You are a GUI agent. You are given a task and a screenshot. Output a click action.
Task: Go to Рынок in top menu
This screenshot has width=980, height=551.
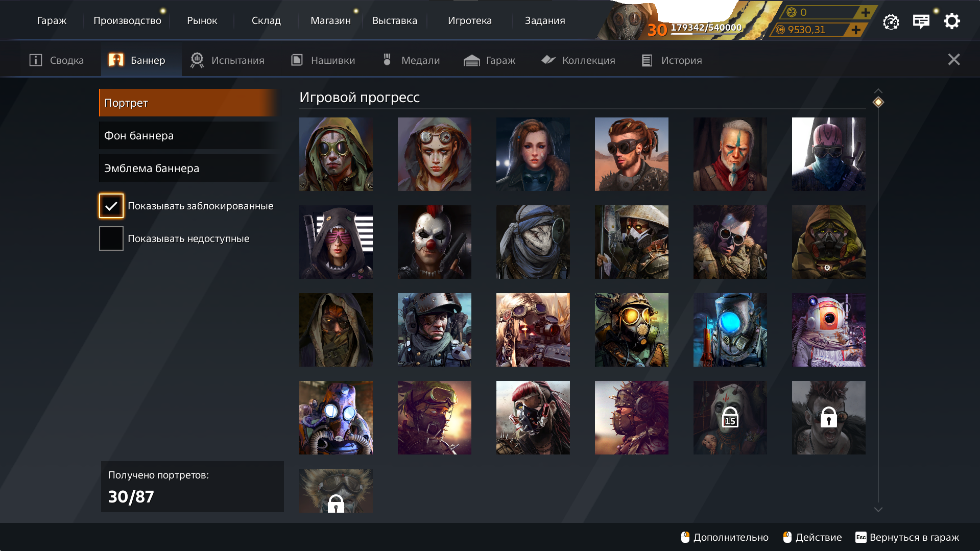click(202, 21)
